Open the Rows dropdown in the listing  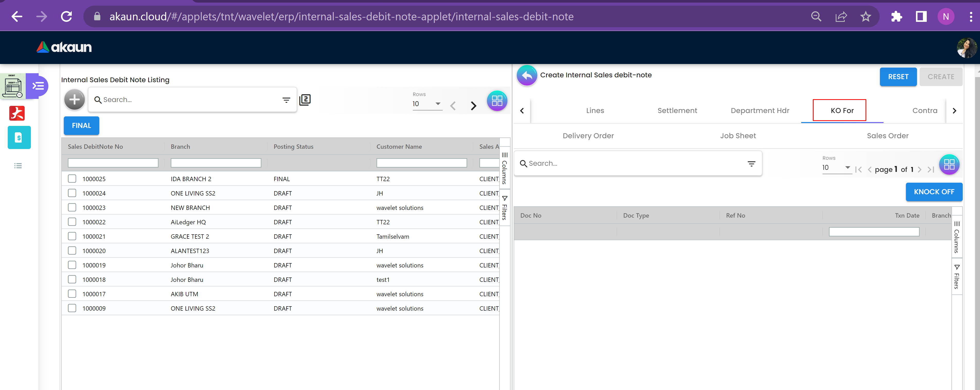427,104
